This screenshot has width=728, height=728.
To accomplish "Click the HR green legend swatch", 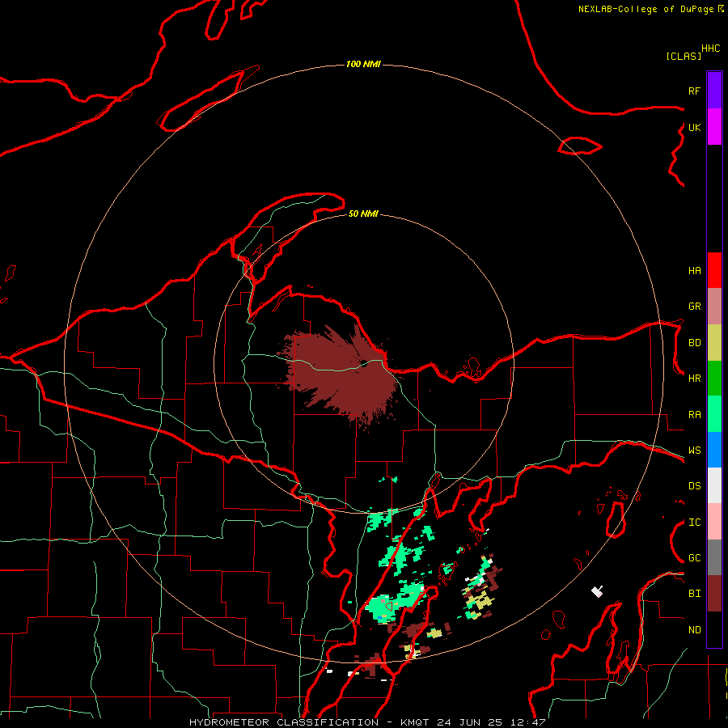I will tap(714, 379).
